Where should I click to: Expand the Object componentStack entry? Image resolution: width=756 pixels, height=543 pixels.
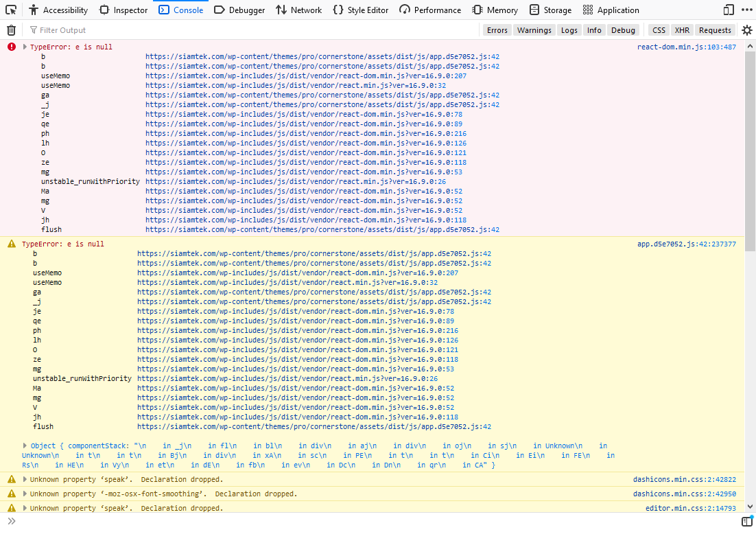click(x=25, y=446)
